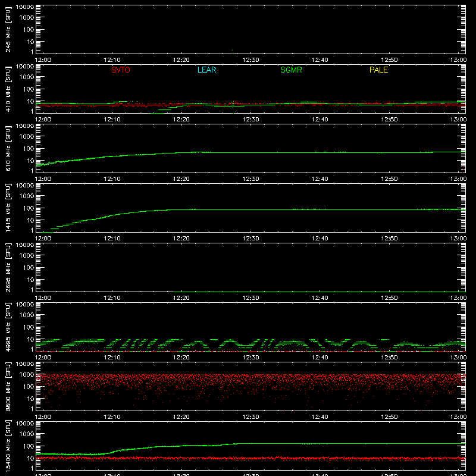This screenshot has width=476, height=476.
Task: Click the 1000 tick label on 2695 MHz plot
Action: [x=27, y=256]
